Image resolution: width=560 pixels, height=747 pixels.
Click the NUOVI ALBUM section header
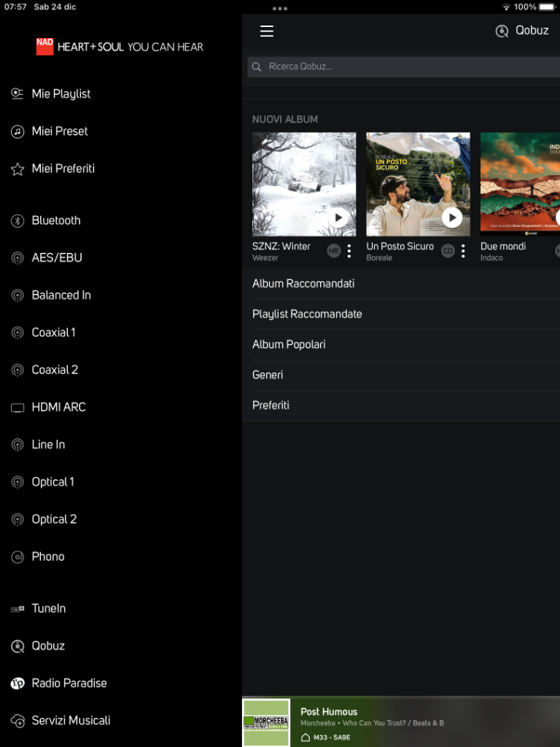pyautogui.click(x=285, y=120)
